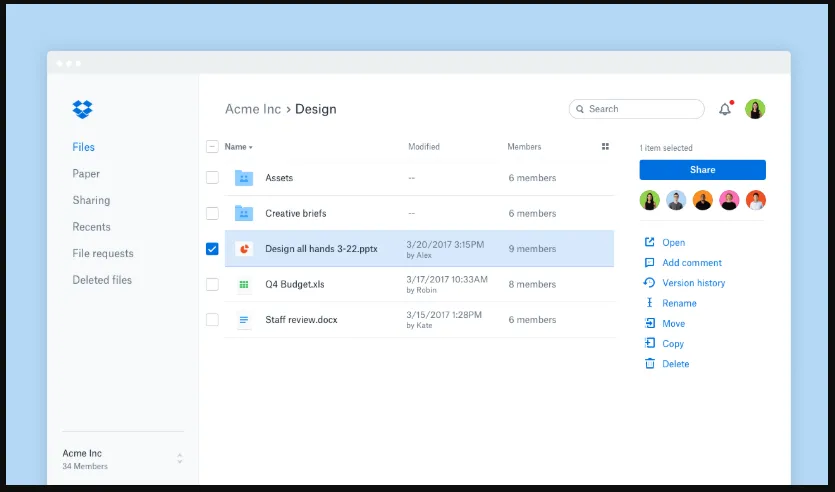Click the Assets folder icon

[x=244, y=178]
